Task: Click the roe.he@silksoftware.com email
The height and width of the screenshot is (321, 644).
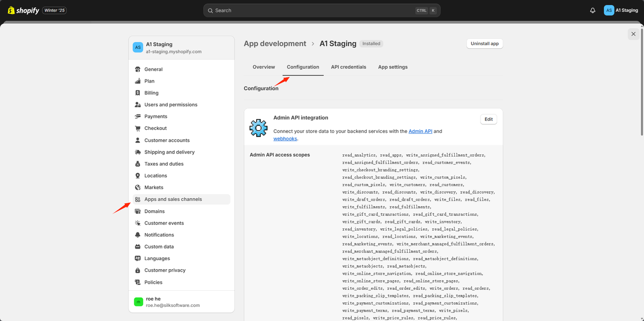Action: [x=173, y=305]
